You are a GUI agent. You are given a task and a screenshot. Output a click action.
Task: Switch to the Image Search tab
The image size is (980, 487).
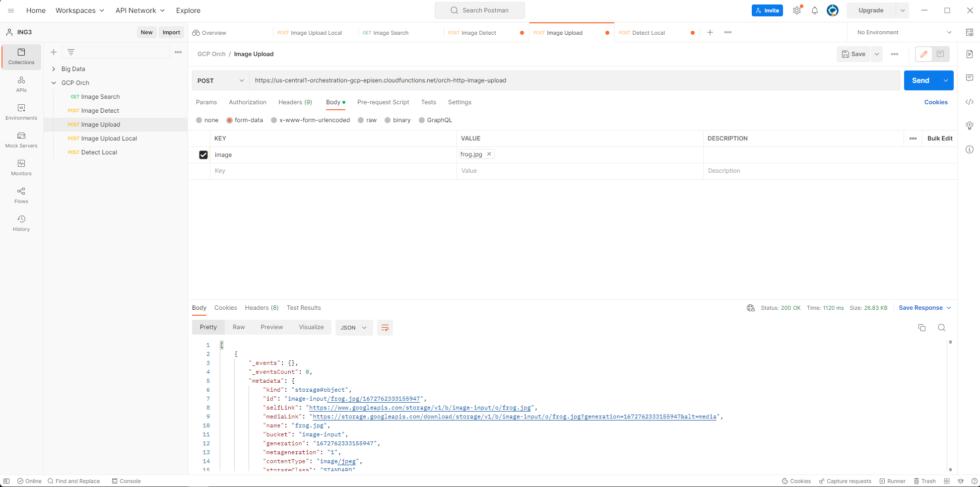coord(390,32)
